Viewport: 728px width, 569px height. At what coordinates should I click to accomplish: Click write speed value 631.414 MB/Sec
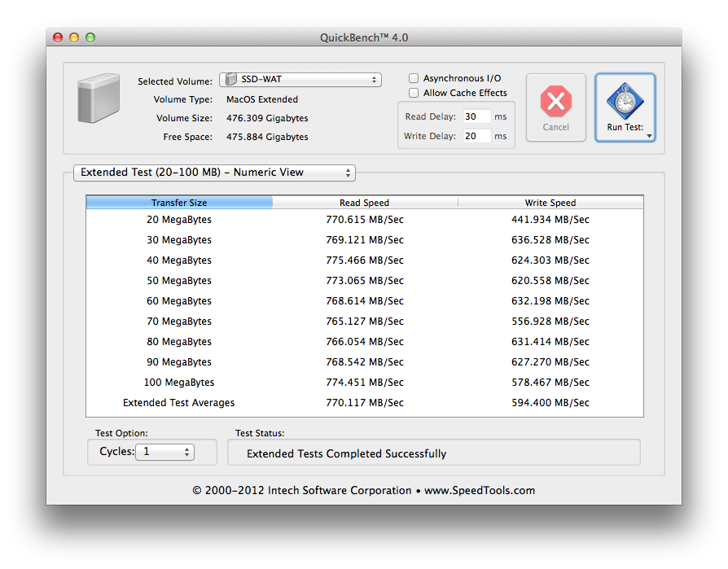click(550, 342)
